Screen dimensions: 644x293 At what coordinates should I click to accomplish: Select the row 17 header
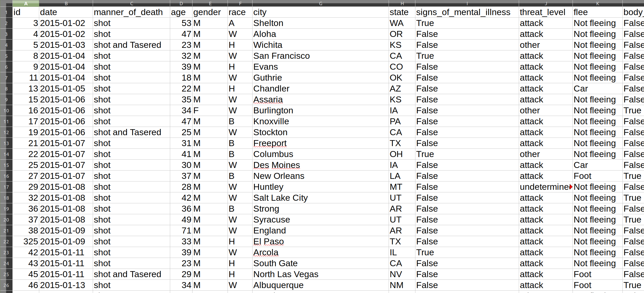tap(6, 187)
